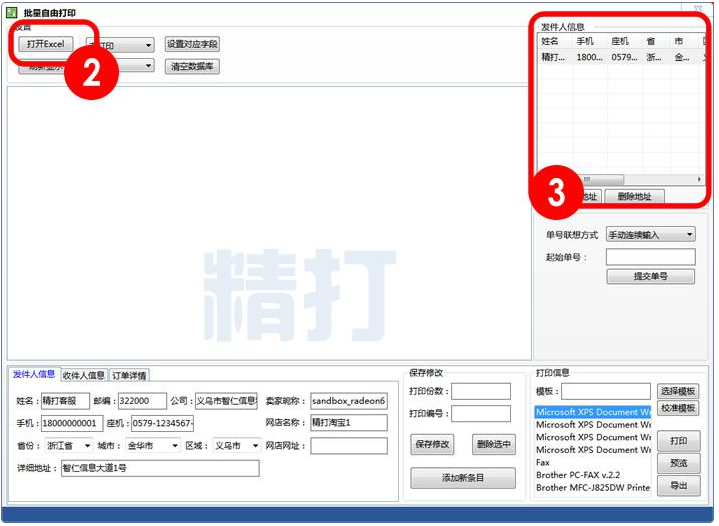Click the 保存修改 button
This screenshot has width=719, height=526.
(x=432, y=444)
